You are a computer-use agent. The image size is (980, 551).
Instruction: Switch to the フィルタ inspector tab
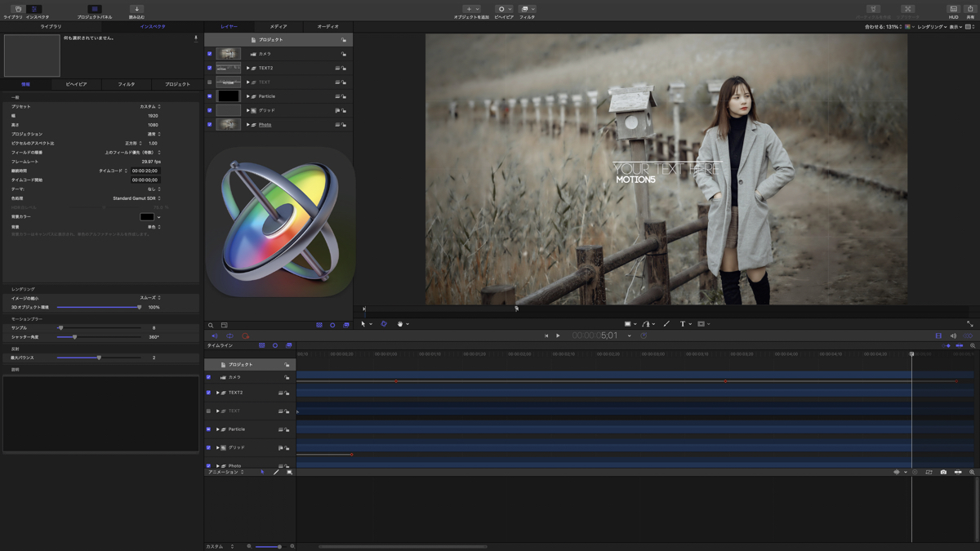coord(127,84)
